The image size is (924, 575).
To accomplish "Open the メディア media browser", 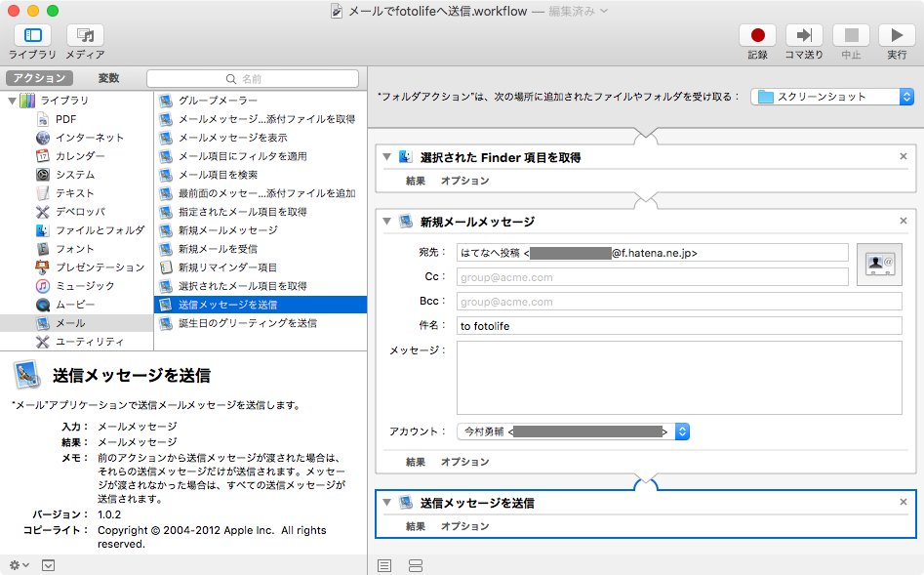I will tap(85, 35).
